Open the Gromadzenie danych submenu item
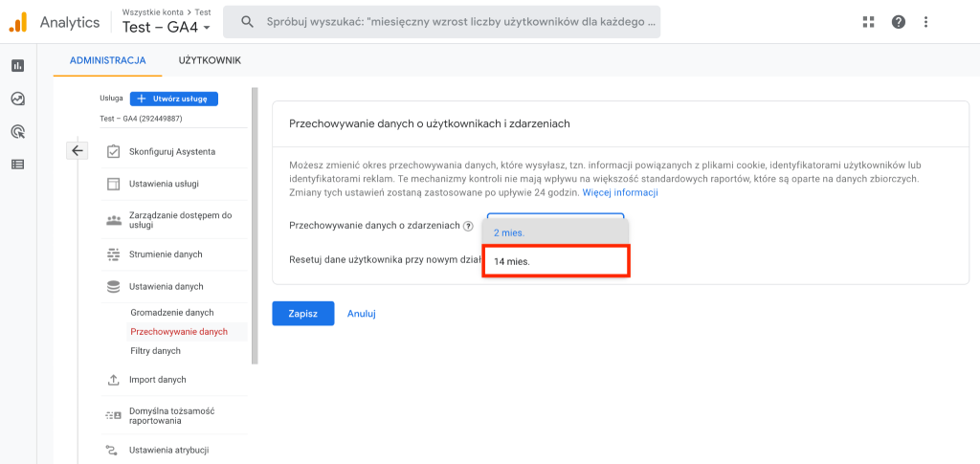This screenshot has height=464, width=980. click(x=172, y=312)
